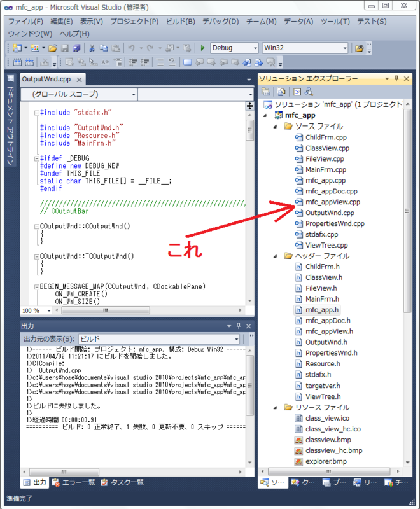Switch to the Output tab at bottom
Viewport: 420px width, 509px height.
35,482
